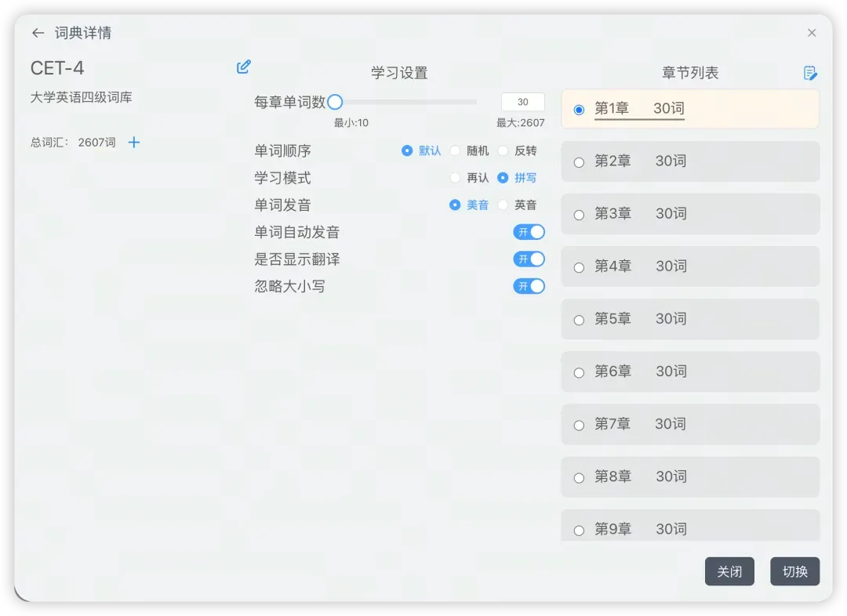847x616 pixels.
Task: Select 默认 word order
Action: pos(421,150)
